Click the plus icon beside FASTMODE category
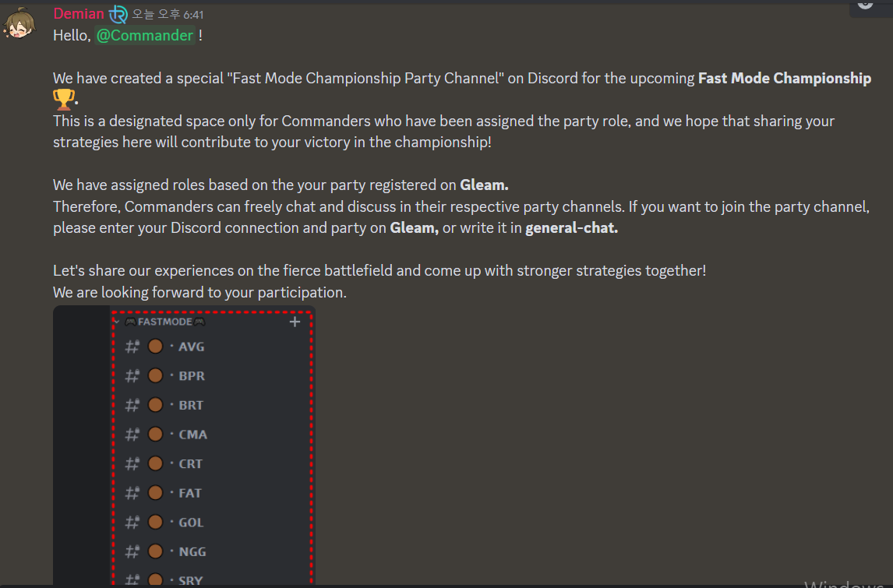Viewport: 893px width, 588px height. (295, 322)
